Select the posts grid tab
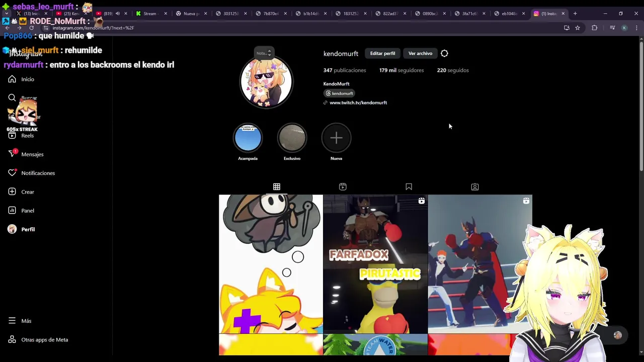644x362 pixels. 277,187
